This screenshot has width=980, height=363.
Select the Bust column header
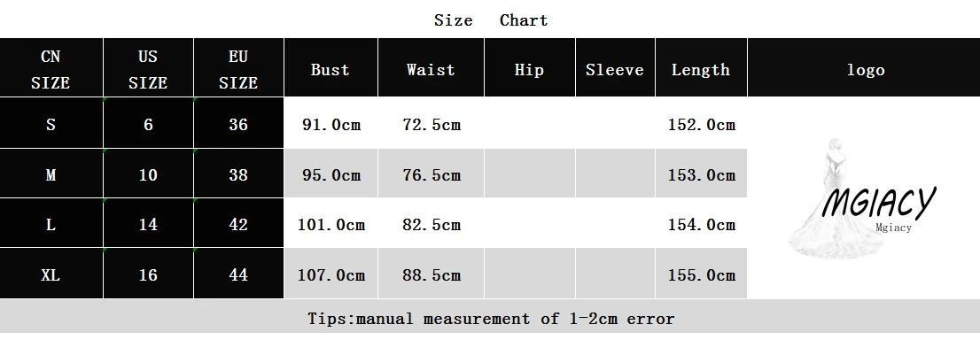tap(331, 70)
